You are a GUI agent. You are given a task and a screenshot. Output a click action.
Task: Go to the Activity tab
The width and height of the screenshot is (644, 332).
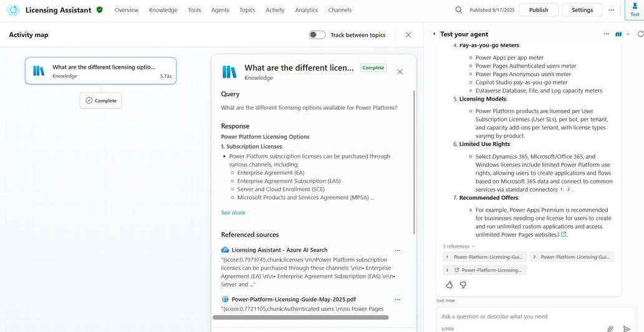275,10
